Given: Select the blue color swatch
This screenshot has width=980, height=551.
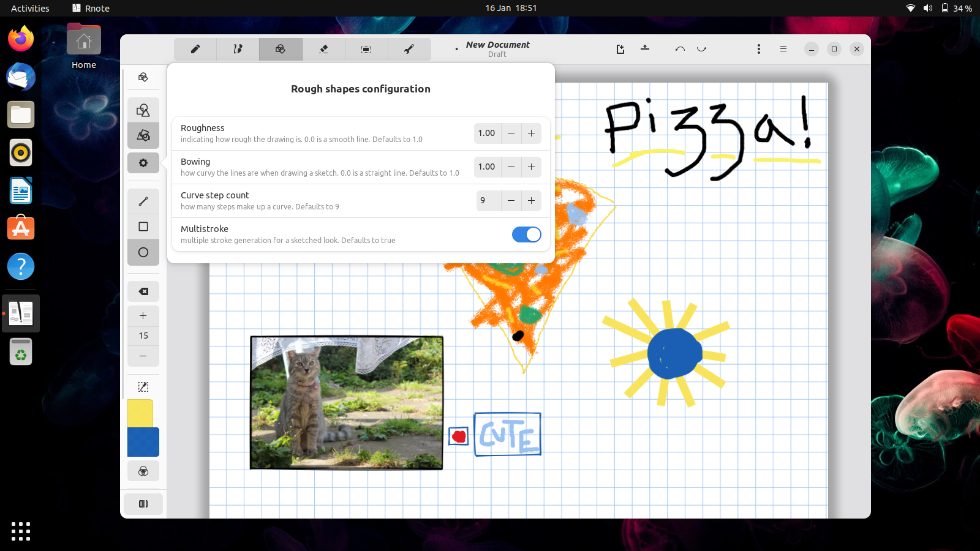Looking at the screenshot, I should [x=143, y=442].
